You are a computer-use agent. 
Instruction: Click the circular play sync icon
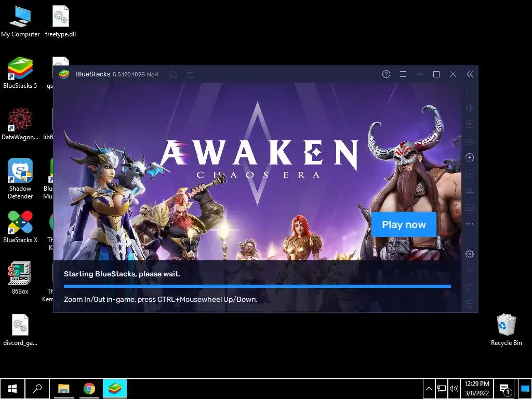(470, 157)
